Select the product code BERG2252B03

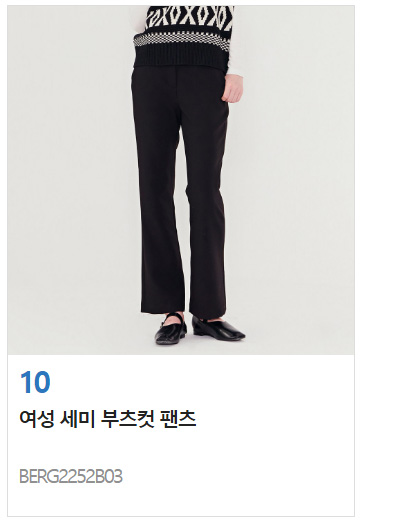coord(71,476)
